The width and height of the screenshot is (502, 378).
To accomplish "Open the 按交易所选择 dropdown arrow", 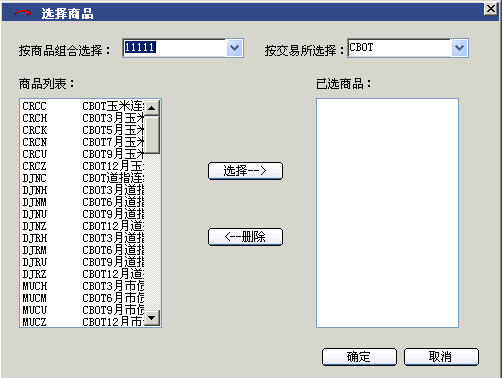I will [x=459, y=48].
